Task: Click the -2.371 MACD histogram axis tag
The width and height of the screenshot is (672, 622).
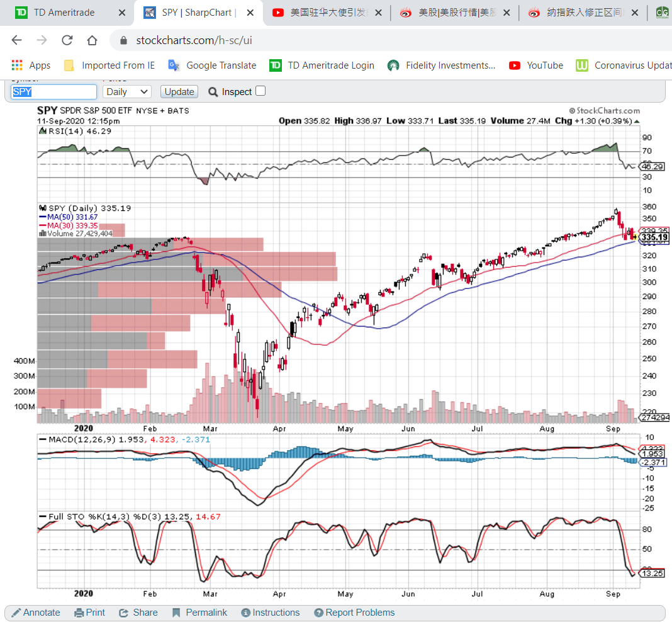Action: (653, 462)
